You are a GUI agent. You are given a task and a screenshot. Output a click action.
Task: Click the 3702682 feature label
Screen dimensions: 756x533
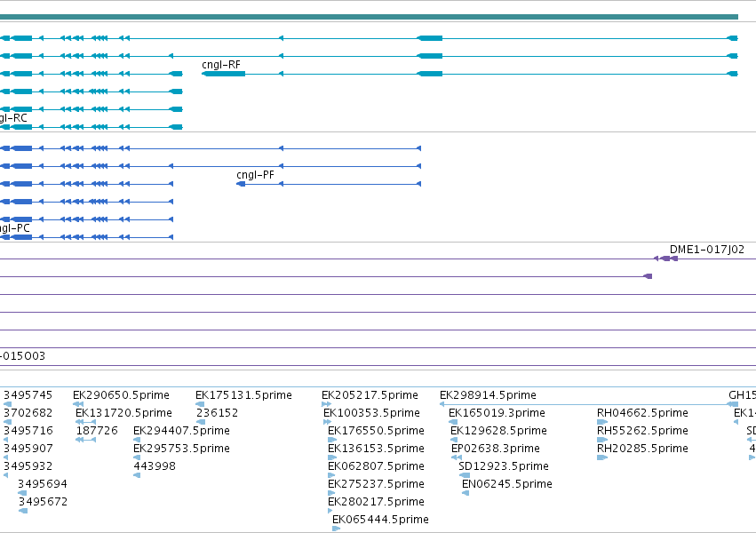(x=28, y=413)
